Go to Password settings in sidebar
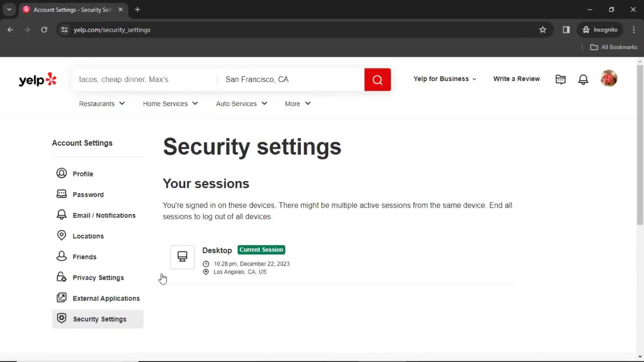Viewport: 644px width, 362px height. coord(88,195)
